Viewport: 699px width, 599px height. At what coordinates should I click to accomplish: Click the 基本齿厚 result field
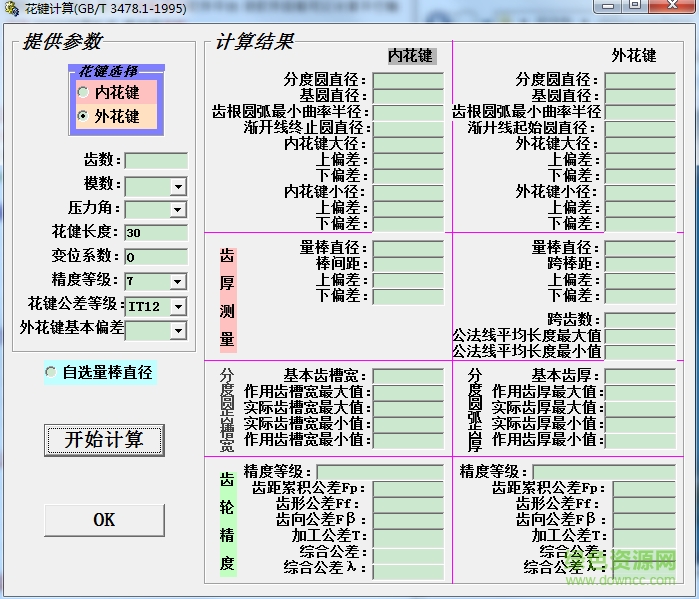coord(640,376)
